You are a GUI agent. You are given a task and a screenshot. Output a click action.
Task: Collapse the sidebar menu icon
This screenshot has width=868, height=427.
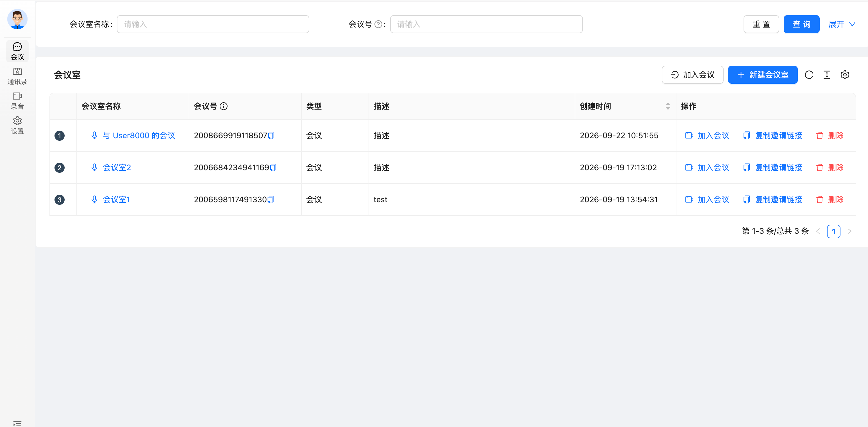17,423
